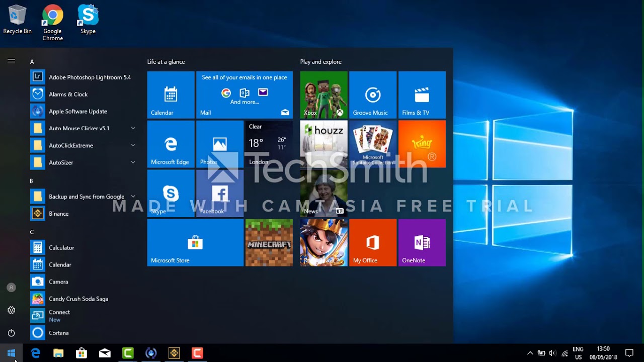Launch Microsoft Solitaire Collection tile
This screenshot has width=644, height=362.
(373, 144)
